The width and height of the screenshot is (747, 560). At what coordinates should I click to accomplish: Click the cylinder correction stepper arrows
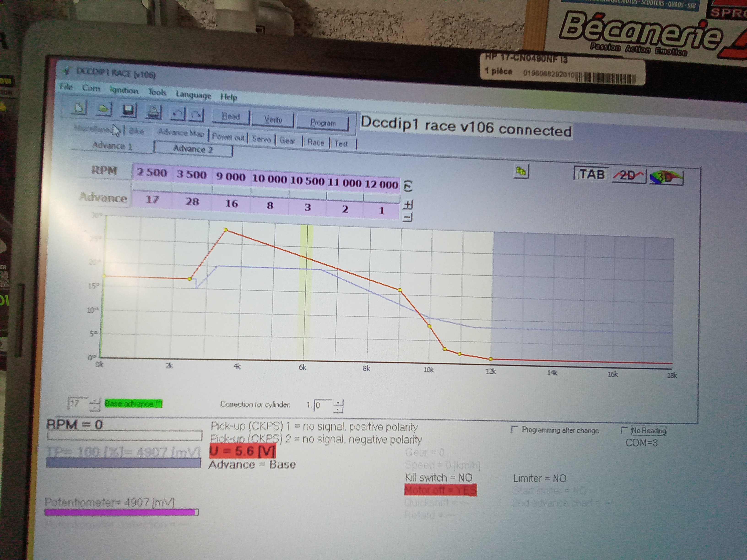pos(338,406)
